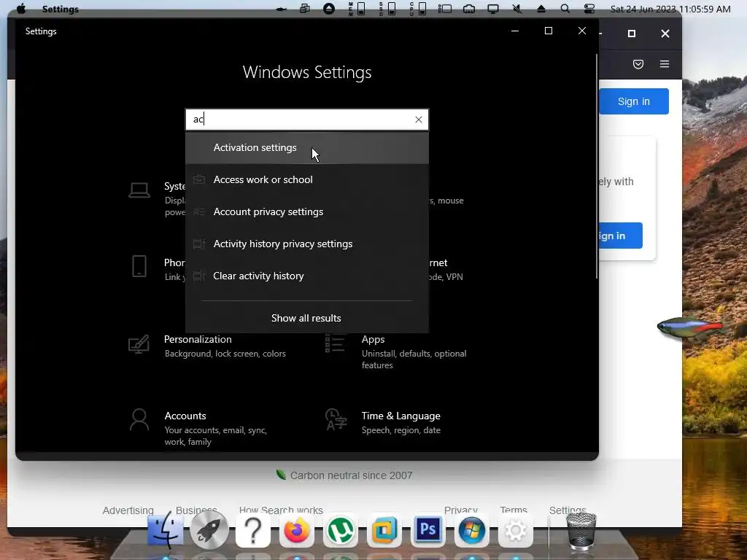Select Activity history privacy settings suggestion
747x560 pixels.
[307, 244]
